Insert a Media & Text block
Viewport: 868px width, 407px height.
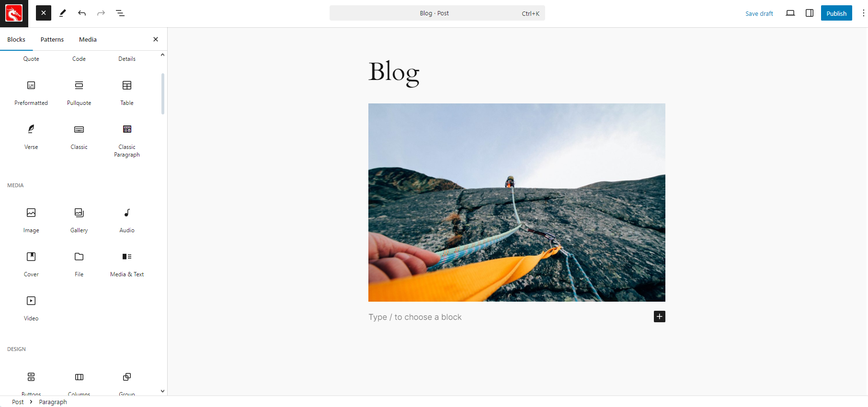(x=127, y=264)
